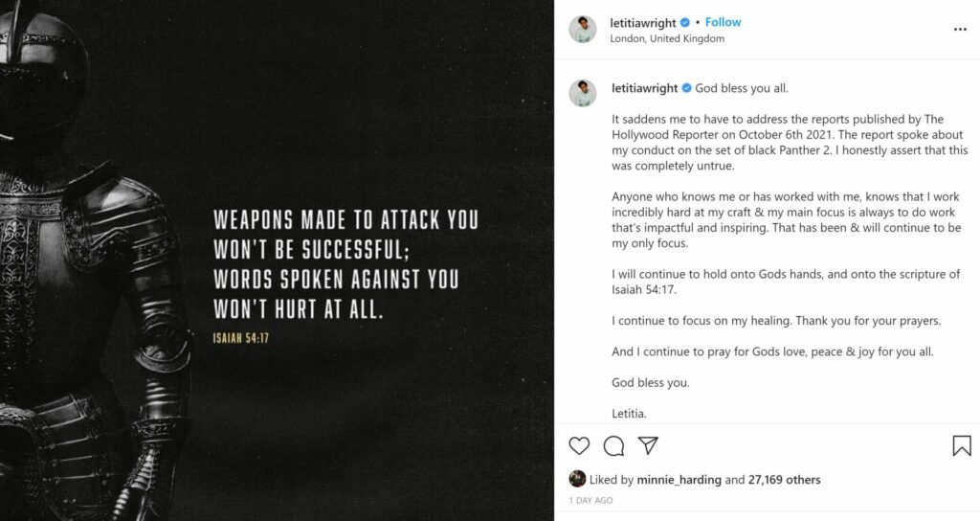The height and width of the screenshot is (521, 980).
Task: Click the letitiawright avatar beside the caption
Action: [x=583, y=93]
